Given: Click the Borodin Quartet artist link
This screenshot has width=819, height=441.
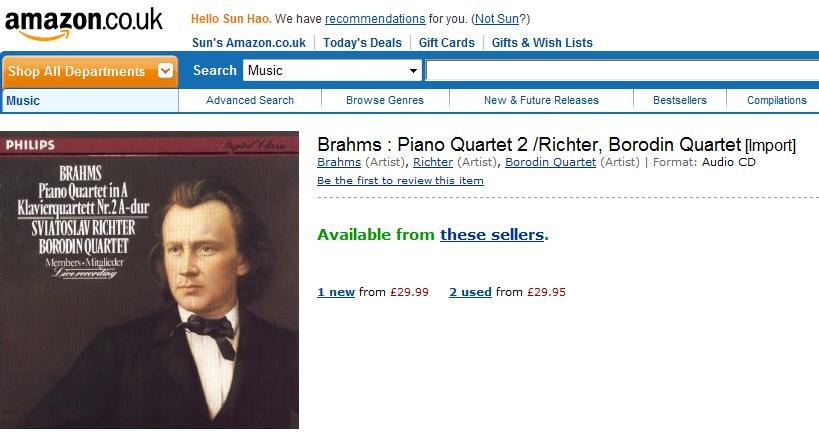Looking at the screenshot, I should point(550,162).
